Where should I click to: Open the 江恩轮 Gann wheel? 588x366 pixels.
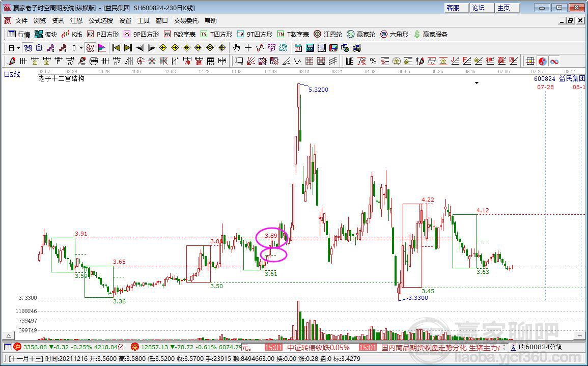[x=328, y=34]
